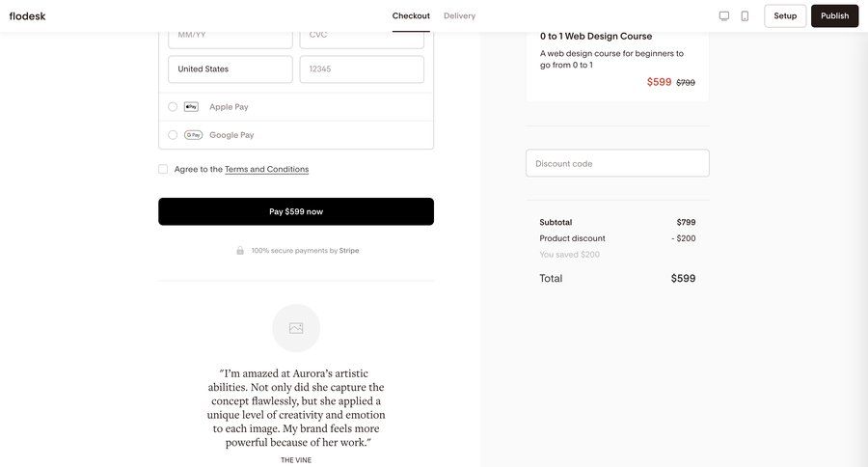Switch to desktop preview icon

pyautogui.click(x=724, y=15)
